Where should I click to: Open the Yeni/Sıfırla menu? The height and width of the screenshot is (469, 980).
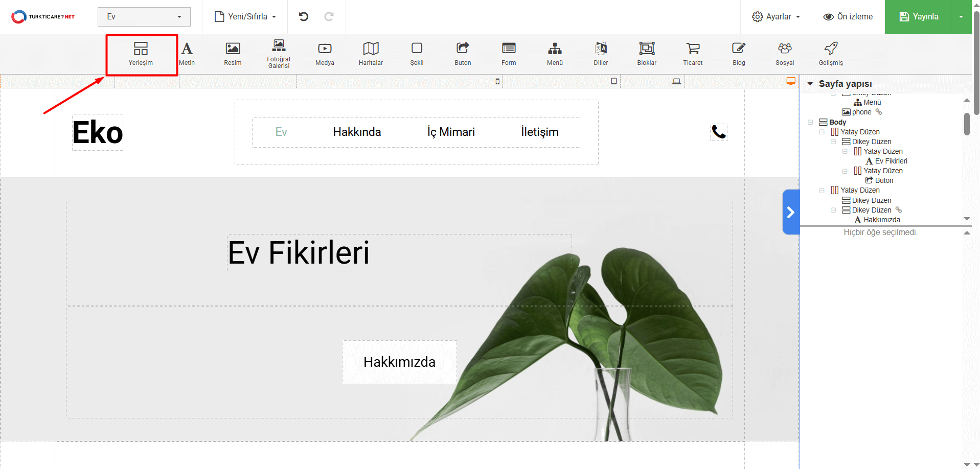click(245, 17)
